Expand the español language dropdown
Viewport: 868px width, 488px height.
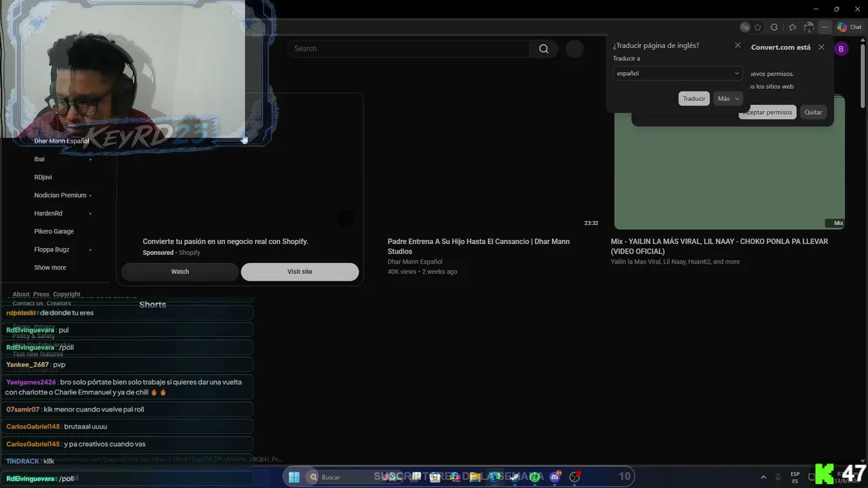coord(677,73)
